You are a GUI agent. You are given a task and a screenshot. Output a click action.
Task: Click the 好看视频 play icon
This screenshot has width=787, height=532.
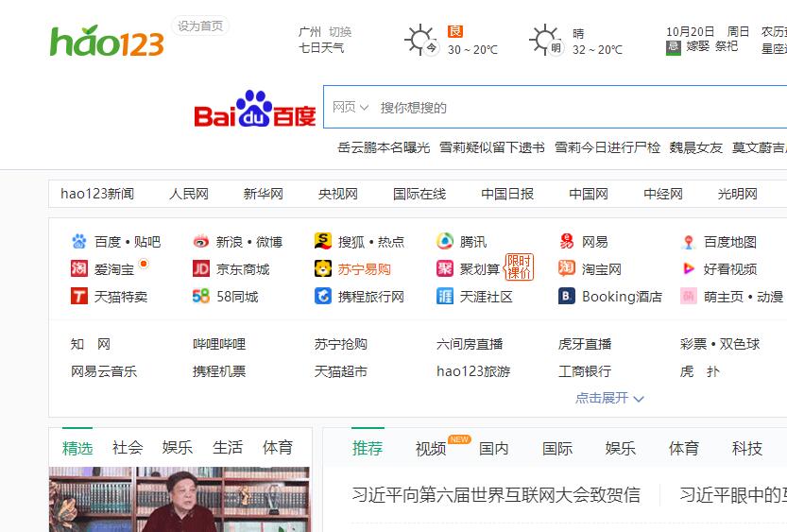point(689,269)
